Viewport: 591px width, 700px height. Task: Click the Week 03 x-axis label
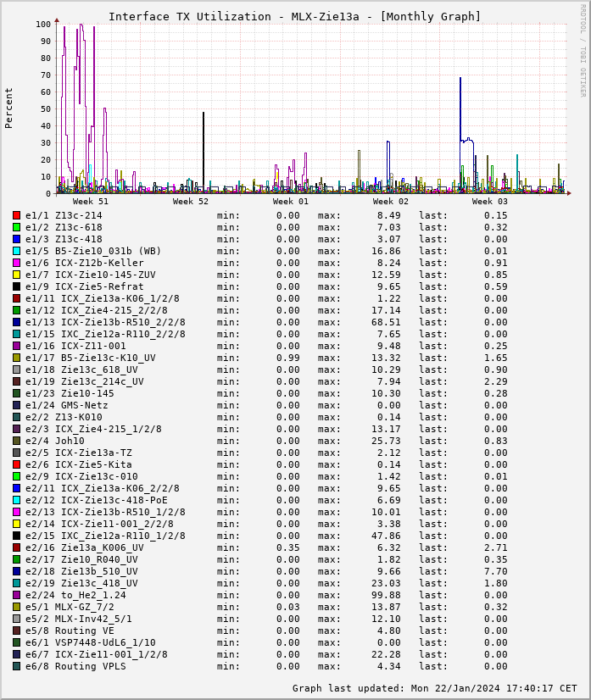[490, 202]
